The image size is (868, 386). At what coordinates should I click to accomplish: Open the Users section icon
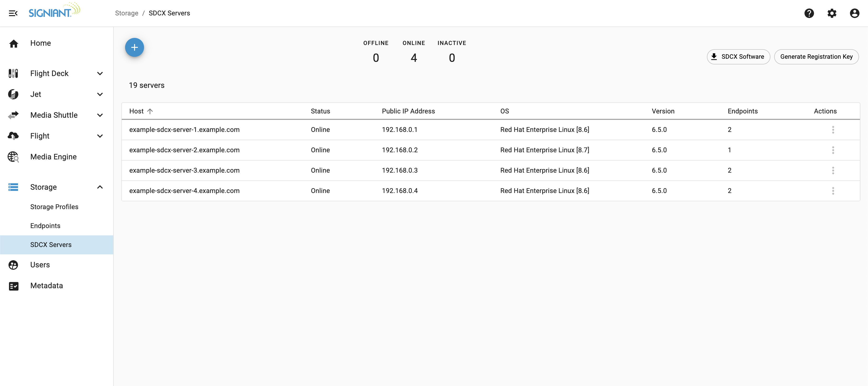tap(13, 265)
